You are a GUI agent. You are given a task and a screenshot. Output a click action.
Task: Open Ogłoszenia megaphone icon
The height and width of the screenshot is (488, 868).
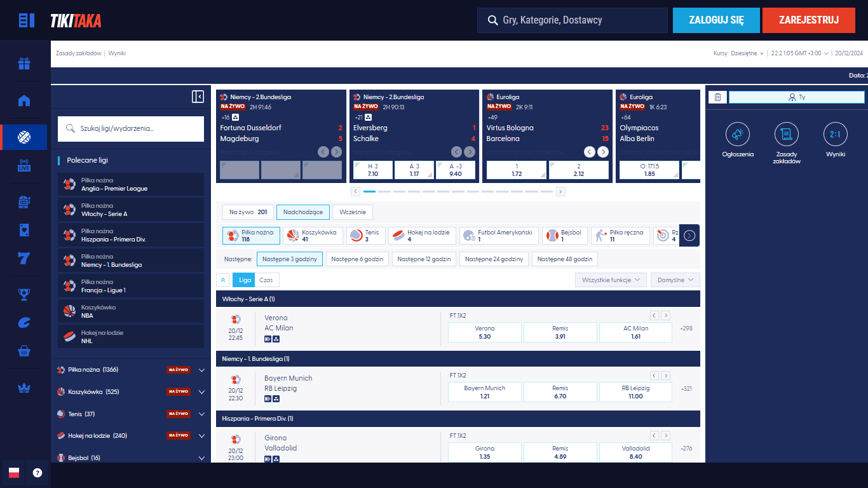[738, 134]
